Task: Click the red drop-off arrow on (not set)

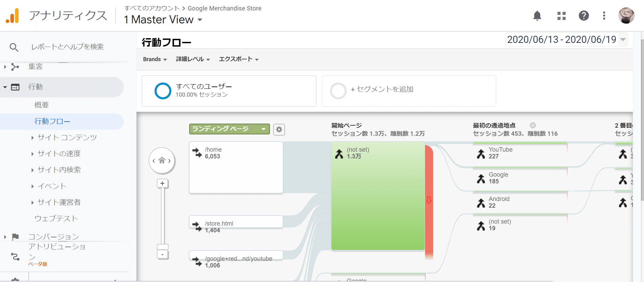Action: coord(429,200)
